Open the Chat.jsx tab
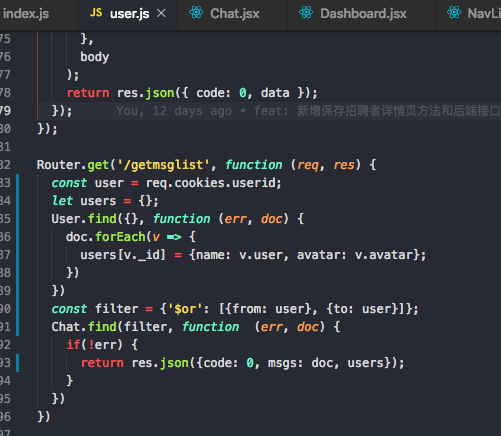 (234, 14)
